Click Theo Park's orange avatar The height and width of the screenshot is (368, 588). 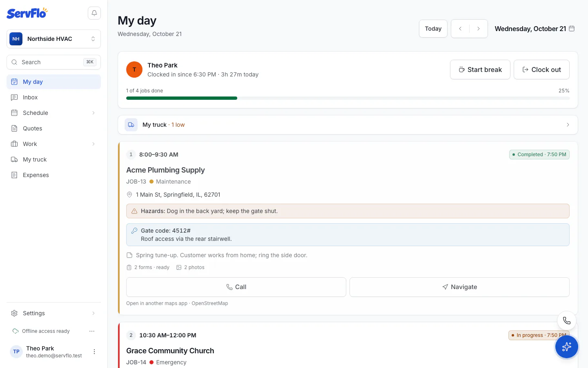[134, 70]
